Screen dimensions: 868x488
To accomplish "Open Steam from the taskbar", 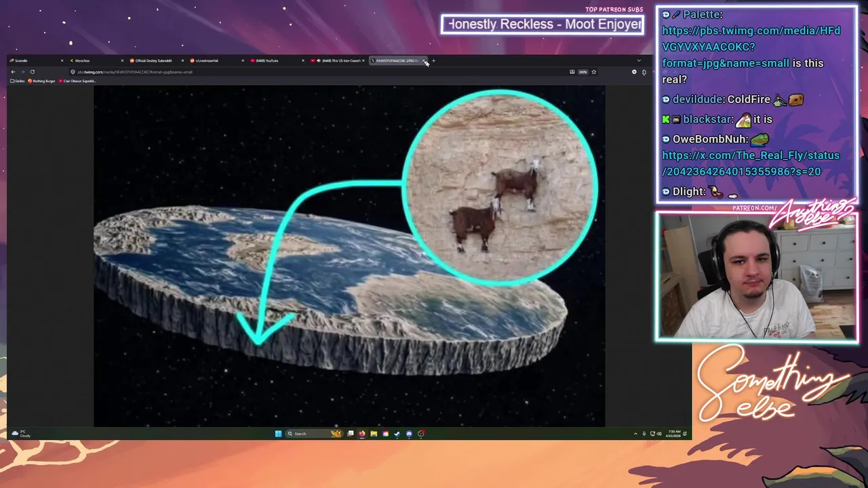I will coord(397,434).
